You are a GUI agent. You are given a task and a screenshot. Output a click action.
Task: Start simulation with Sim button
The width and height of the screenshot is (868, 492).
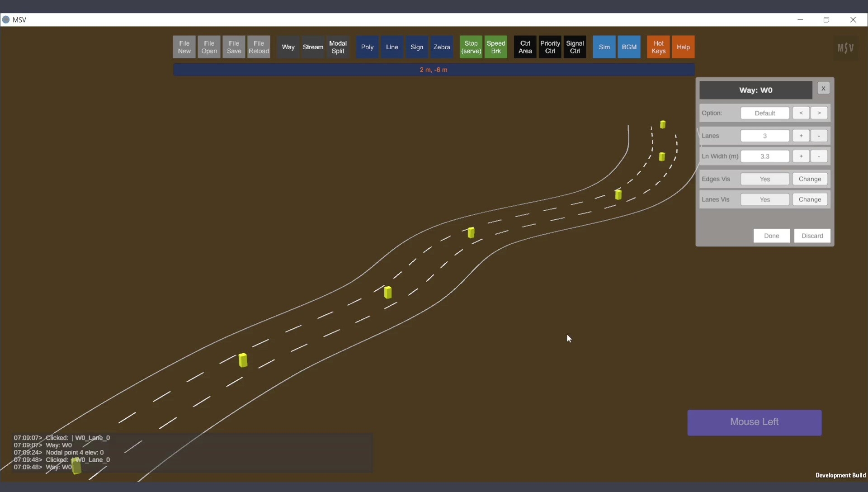click(604, 47)
